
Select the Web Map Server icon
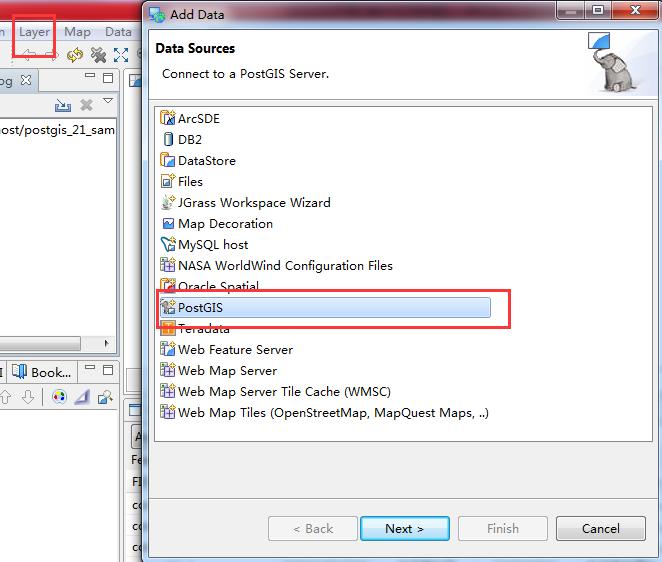pyautogui.click(x=168, y=370)
